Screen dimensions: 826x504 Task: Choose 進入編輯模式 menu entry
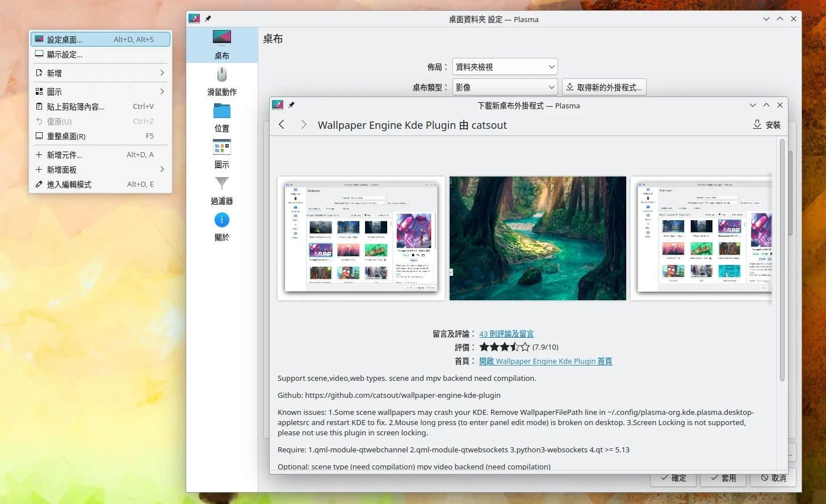pyautogui.click(x=100, y=184)
